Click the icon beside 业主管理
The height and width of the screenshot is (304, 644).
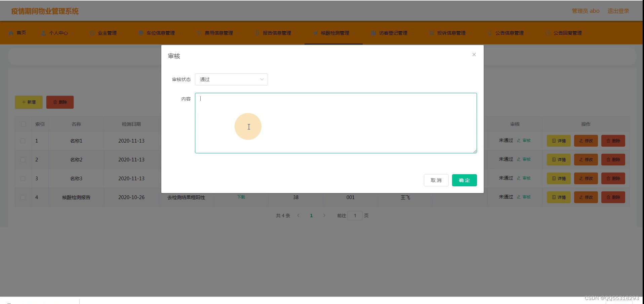click(x=92, y=33)
